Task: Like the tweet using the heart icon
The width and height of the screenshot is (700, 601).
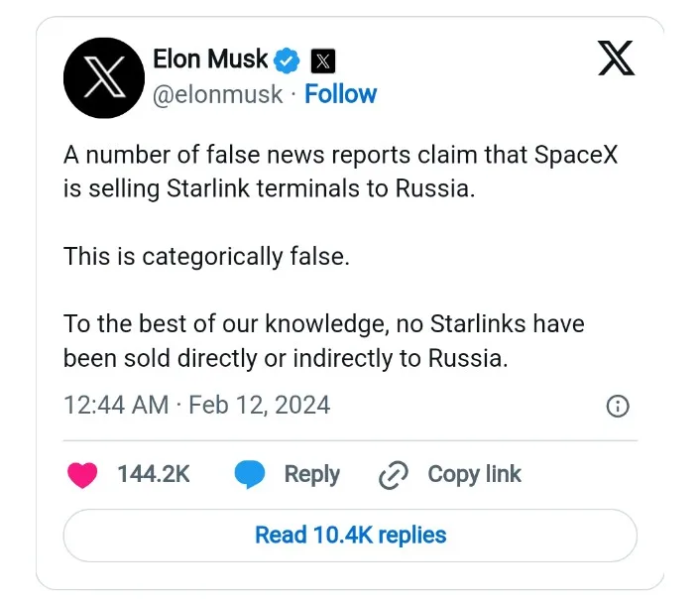Action: tap(82, 475)
